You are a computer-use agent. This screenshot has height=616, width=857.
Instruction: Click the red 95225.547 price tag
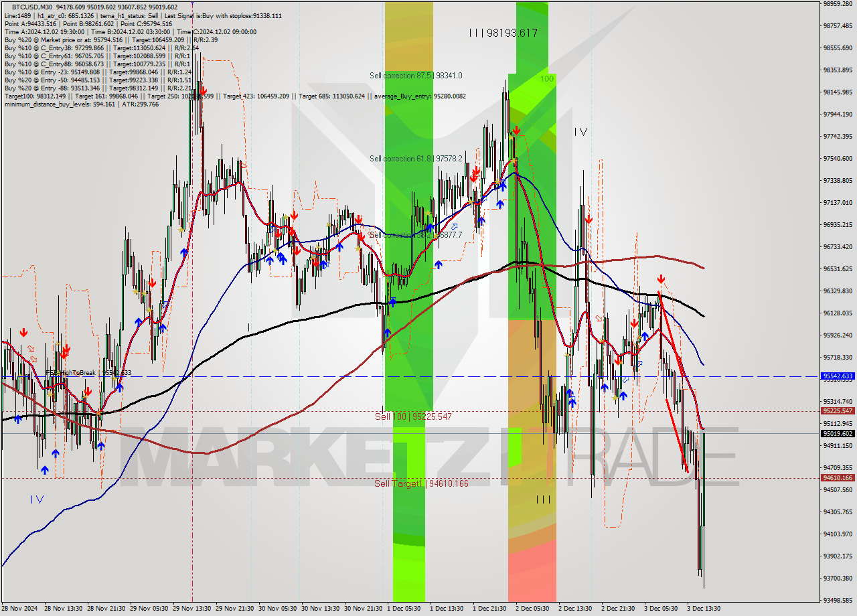838,411
